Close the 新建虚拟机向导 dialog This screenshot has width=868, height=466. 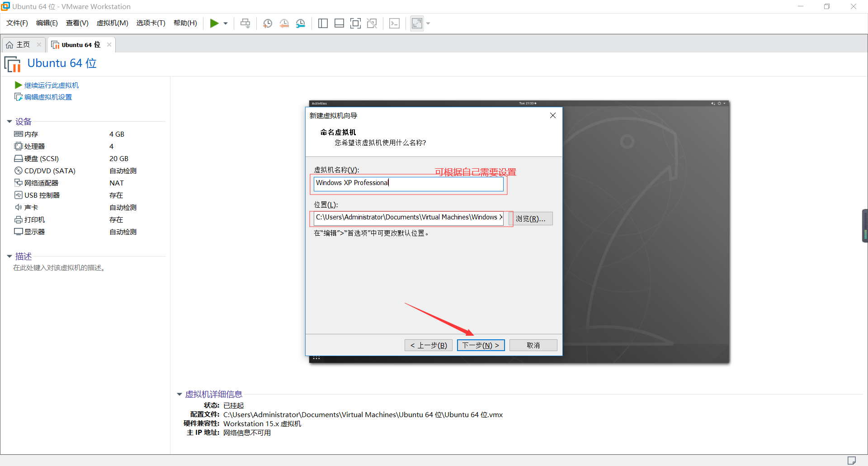[x=552, y=115]
